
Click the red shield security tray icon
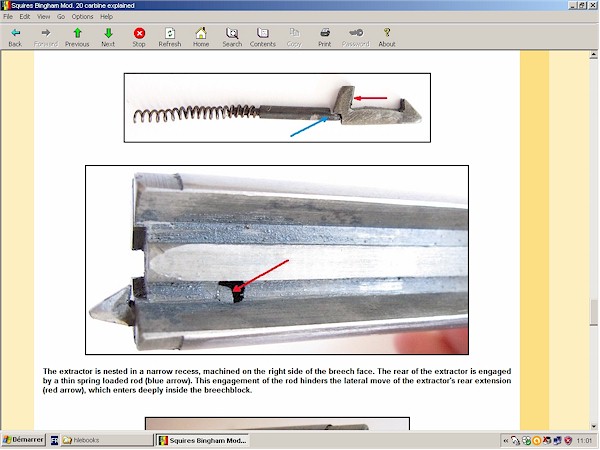coord(568,441)
